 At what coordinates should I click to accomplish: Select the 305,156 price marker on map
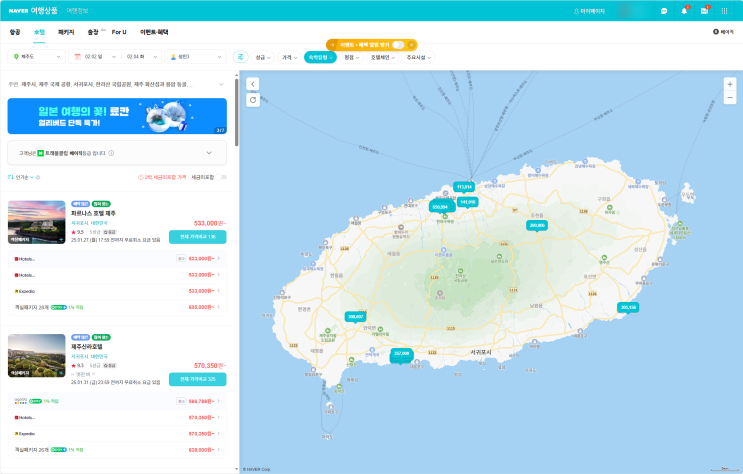628,307
